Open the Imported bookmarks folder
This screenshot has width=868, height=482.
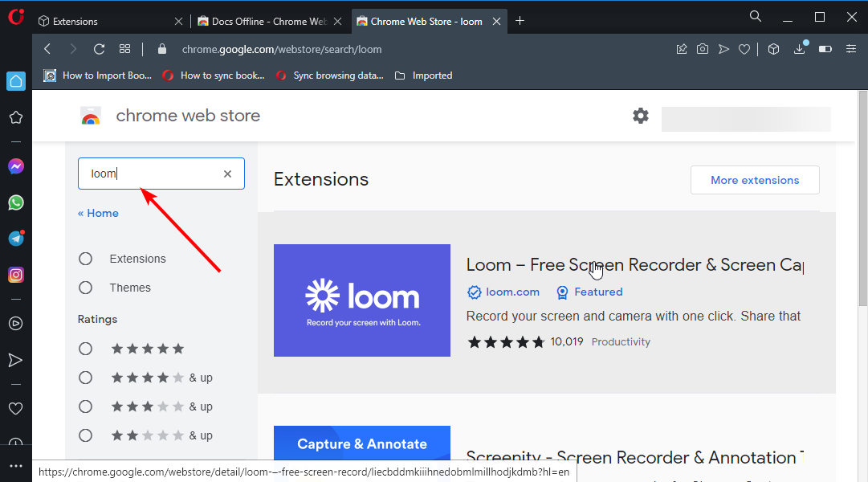pos(423,76)
